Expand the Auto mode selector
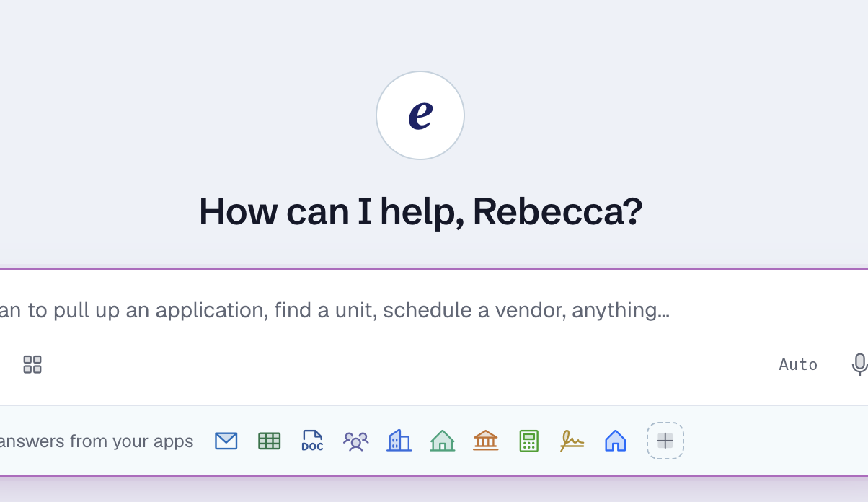The image size is (868, 502). point(798,364)
